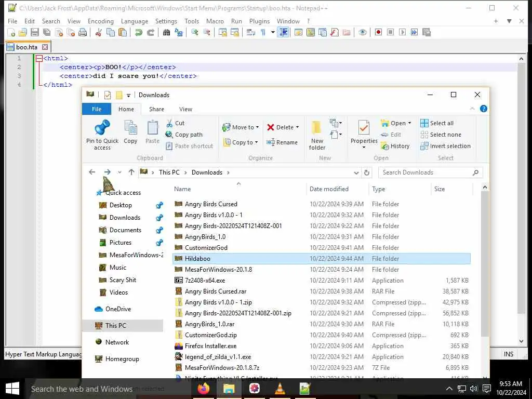Switch to the View ribbon tab
532x399 pixels.
[185, 109]
